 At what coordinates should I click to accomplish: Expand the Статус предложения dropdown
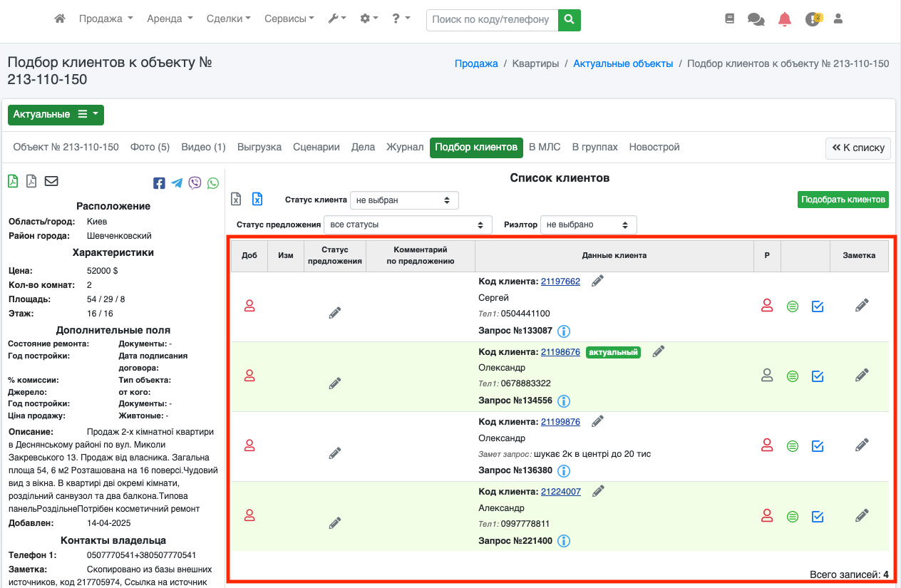[x=408, y=225]
